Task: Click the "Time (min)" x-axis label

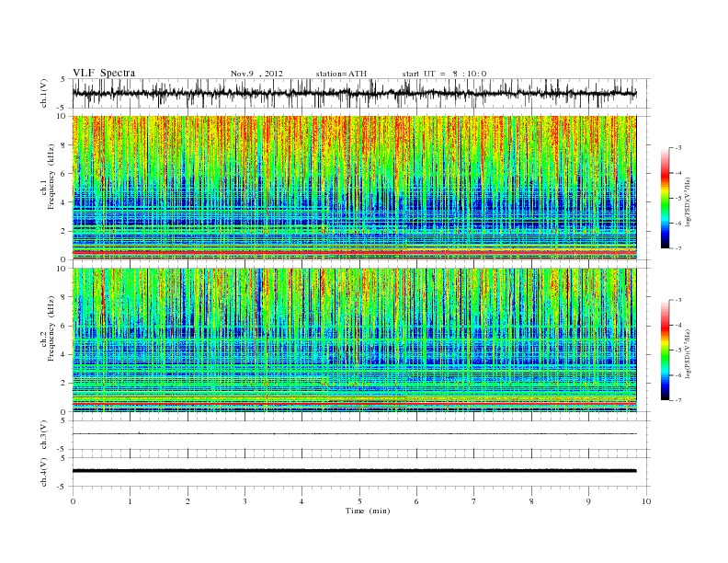Action: pyautogui.click(x=368, y=511)
